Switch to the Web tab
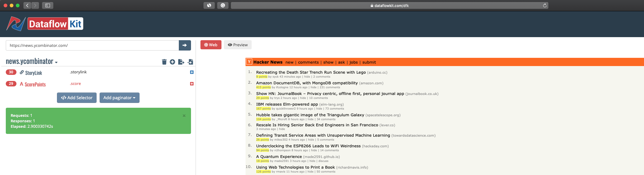Viewport: 644px width, 175px height. pos(211,45)
